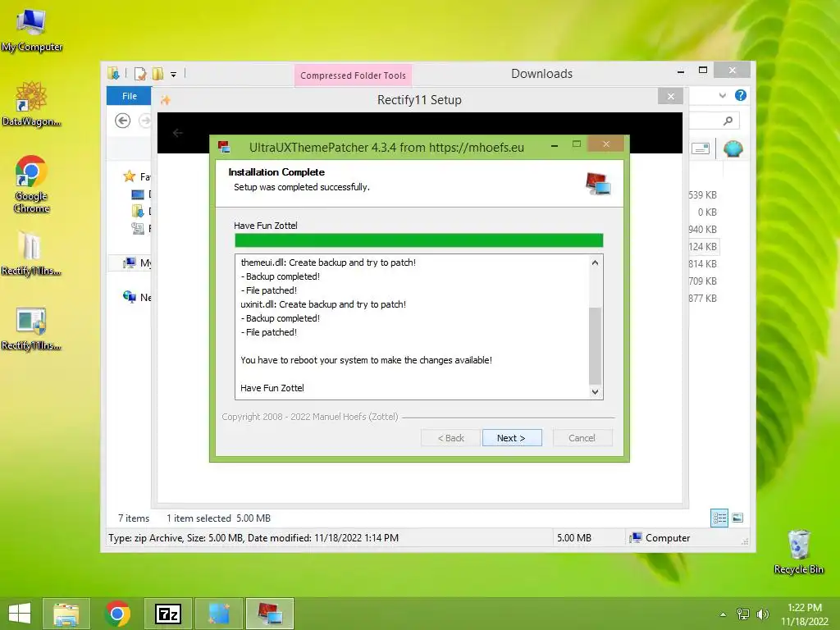Open Windows Start button
This screenshot has width=840, height=630.
click(x=20, y=614)
